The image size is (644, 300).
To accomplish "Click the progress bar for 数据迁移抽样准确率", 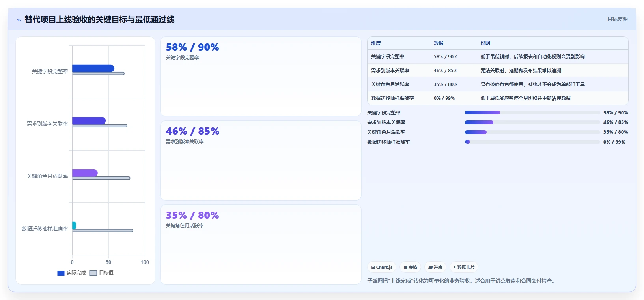I will (532, 142).
